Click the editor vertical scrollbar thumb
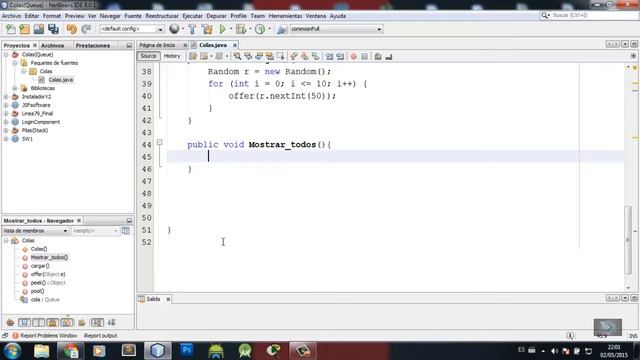Image resolution: width=640 pixels, height=360 pixels. (x=628, y=239)
